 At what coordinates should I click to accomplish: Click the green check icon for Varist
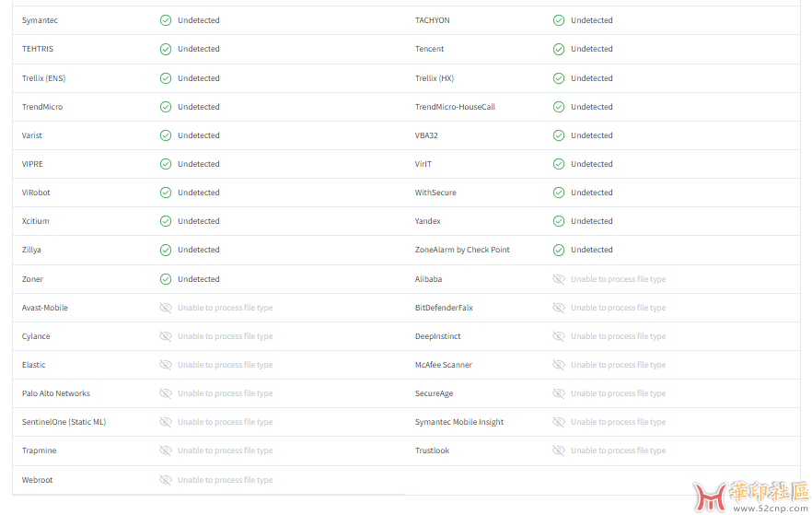(165, 135)
